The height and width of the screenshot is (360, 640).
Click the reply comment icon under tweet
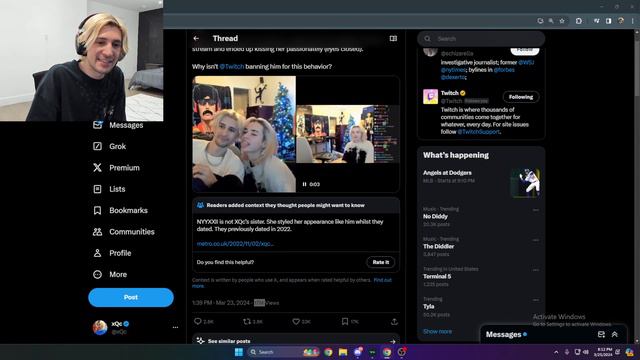(198, 322)
